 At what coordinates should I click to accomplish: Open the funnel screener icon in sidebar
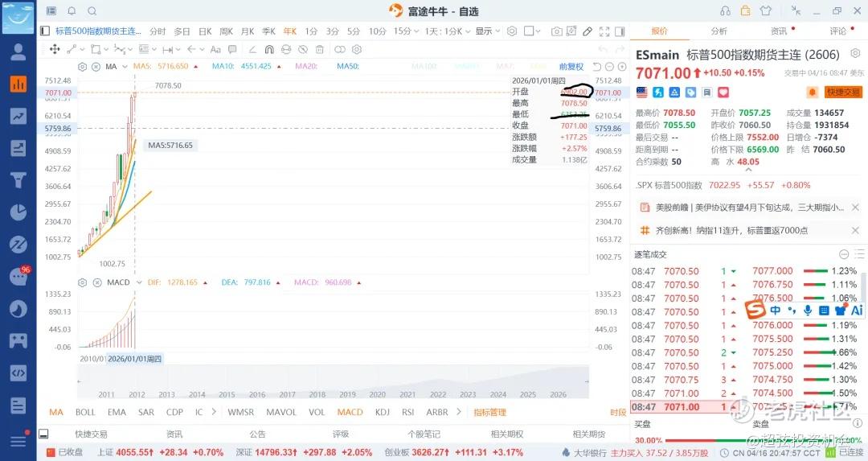pyautogui.click(x=18, y=180)
